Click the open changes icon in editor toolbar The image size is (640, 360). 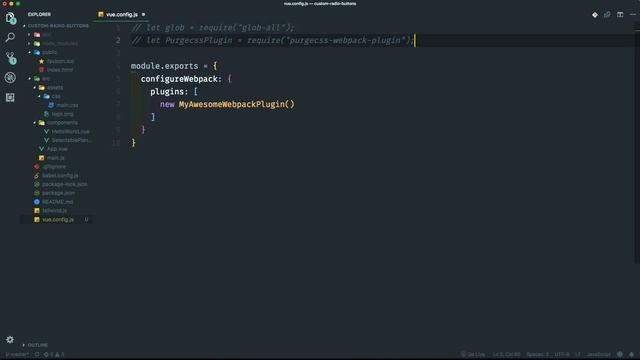607,15
